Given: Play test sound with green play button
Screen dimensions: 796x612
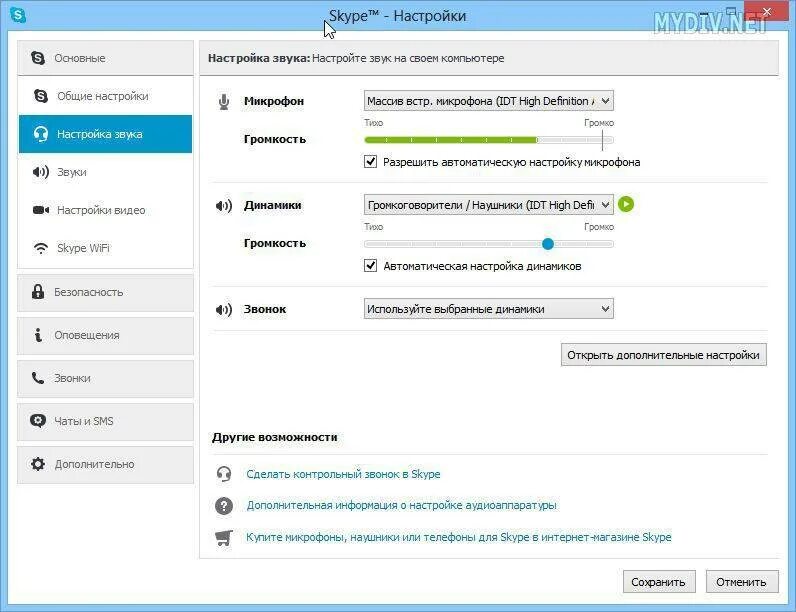Looking at the screenshot, I should [626, 205].
